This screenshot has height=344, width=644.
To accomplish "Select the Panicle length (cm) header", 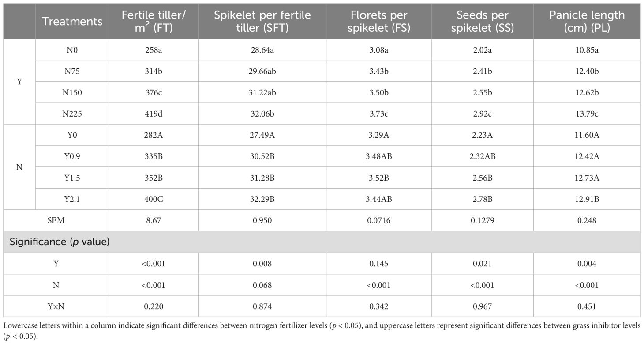I will coord(587,21).
